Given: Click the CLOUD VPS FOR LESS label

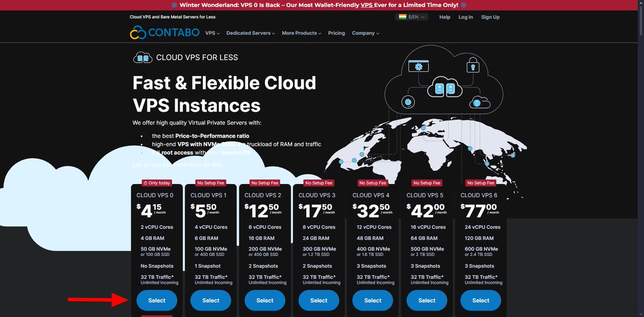Looking at the screenshot, I should point(197,57).
